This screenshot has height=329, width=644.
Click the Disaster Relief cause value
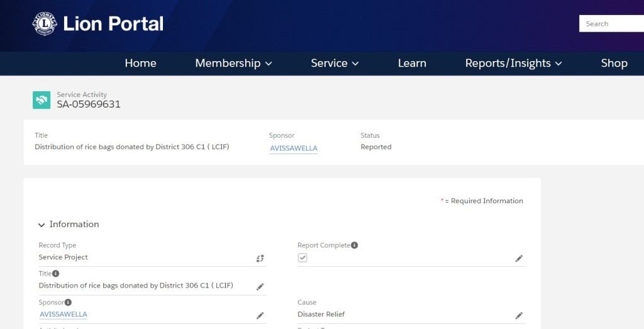click(x=321, y=314)
